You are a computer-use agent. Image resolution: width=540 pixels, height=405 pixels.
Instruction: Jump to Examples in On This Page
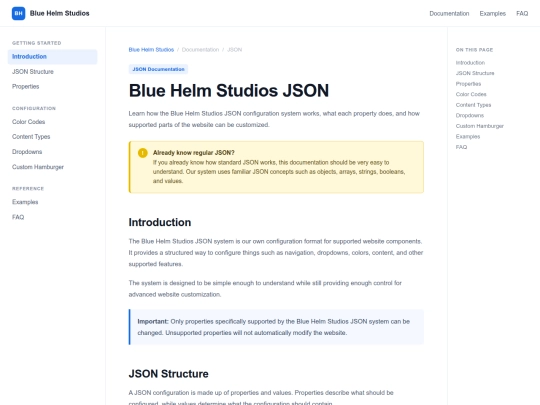[468, 136]
